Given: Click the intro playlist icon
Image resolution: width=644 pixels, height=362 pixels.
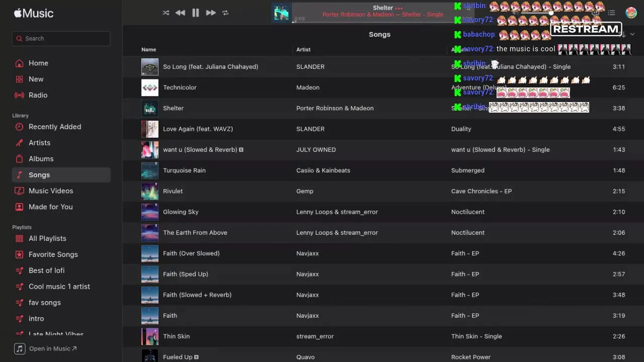Looking at the screenshot, I should 19,319.
